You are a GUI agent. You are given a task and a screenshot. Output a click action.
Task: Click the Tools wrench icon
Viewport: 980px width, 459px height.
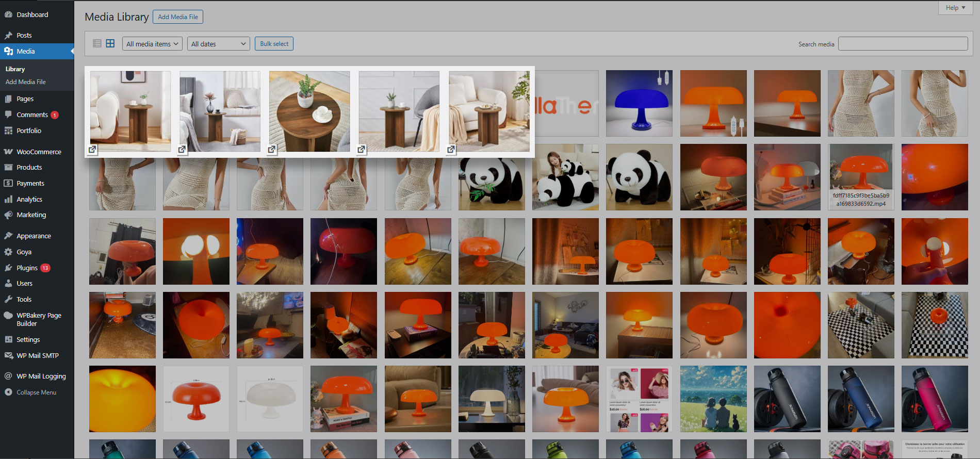(8, 299)
